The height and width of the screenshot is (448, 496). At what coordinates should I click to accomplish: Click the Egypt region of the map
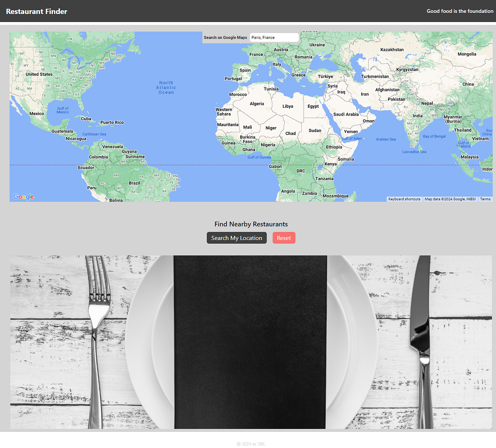[x=313, y=106]
